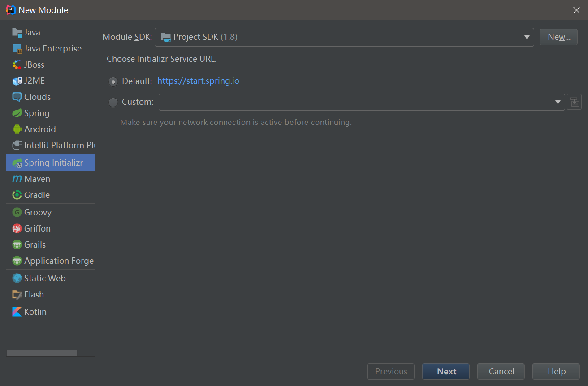588x386 pixels.
Task: Select the Grails list entry
Action: 51,245
